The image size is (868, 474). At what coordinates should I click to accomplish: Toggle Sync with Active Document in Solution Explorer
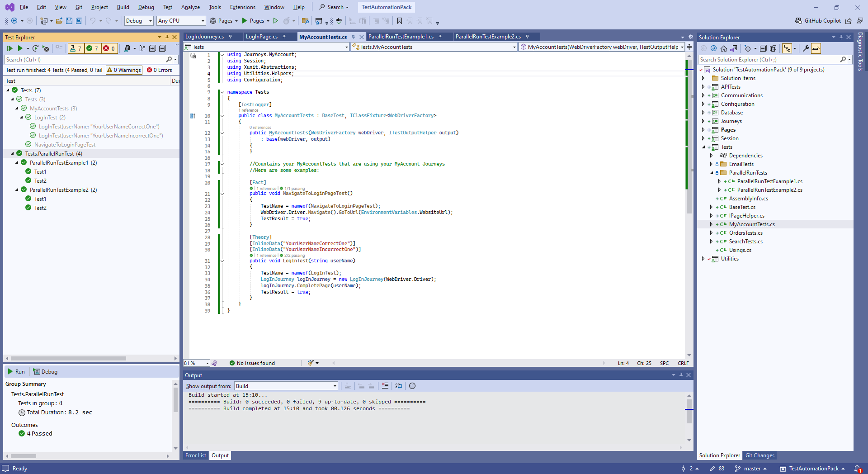tap(787, 48)
